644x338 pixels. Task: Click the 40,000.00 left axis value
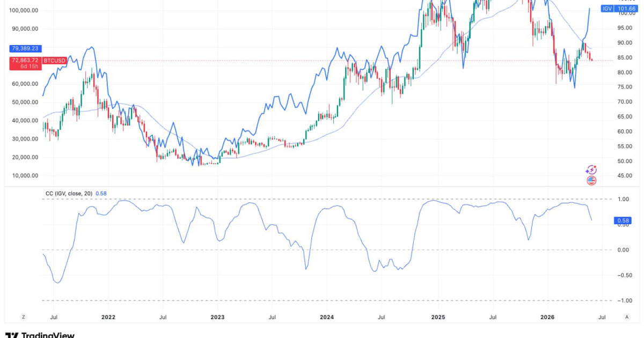click(25, 121)
